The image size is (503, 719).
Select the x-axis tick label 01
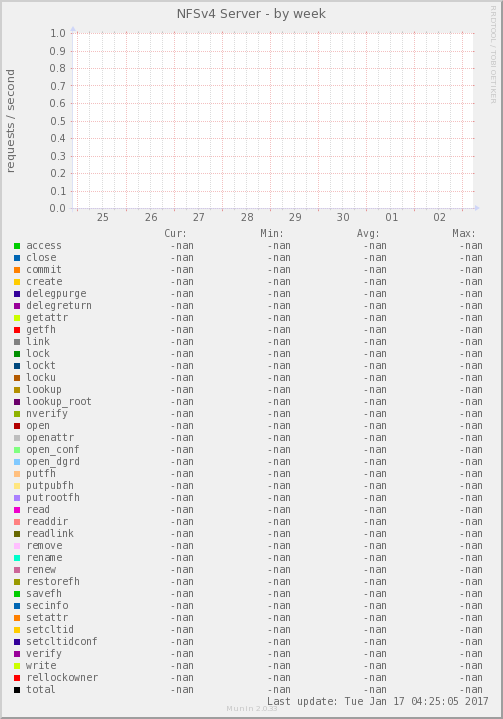point(392,217)
